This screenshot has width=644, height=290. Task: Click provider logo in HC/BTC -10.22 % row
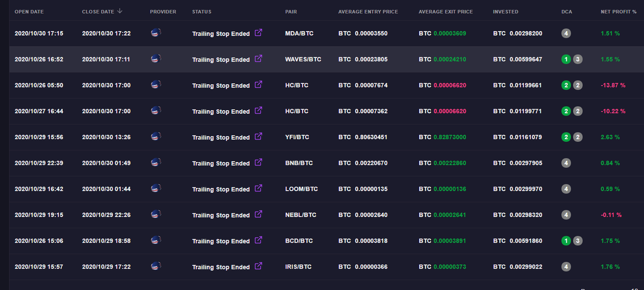pyautogui.click(x=156, y=111)
